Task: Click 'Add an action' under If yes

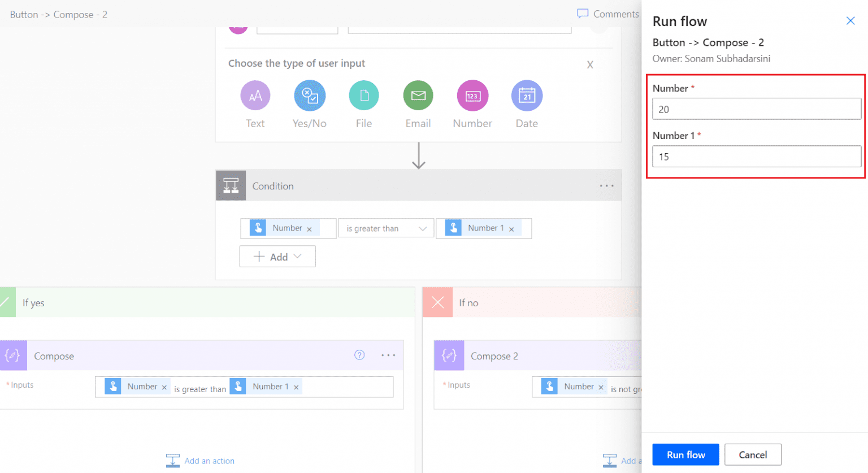Action: (x=200, y=461)
